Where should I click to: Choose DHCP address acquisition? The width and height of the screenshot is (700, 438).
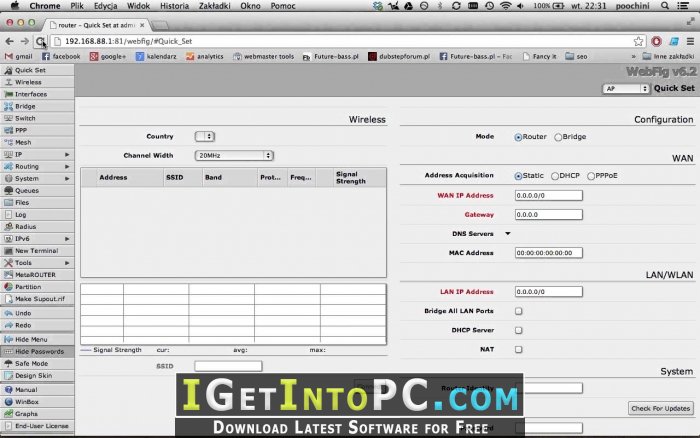(x=555, y=176)
